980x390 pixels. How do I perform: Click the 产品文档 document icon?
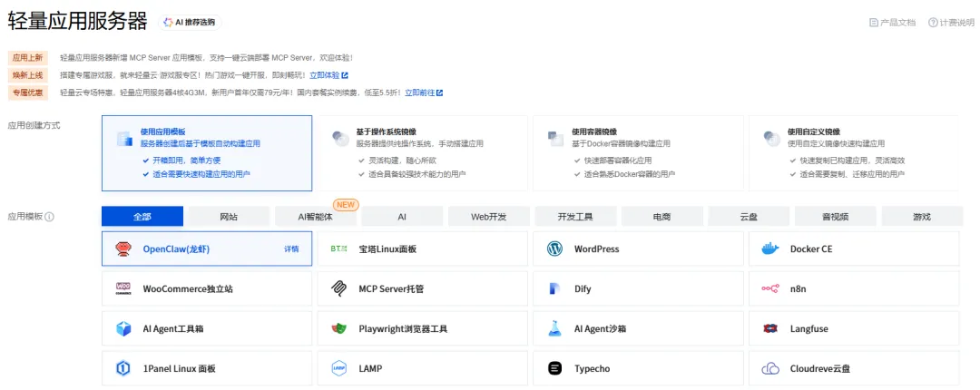pos(874,23)
